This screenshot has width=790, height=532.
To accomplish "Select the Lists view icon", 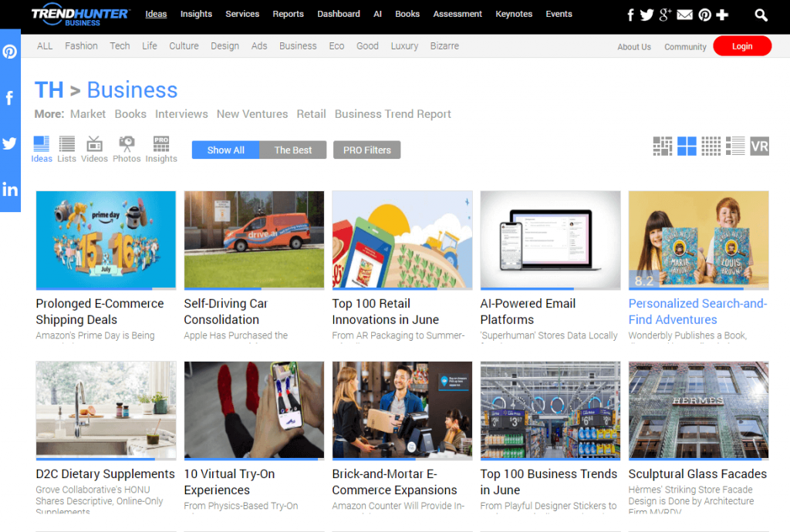I will pyautogui.click(x=66, y=150).
